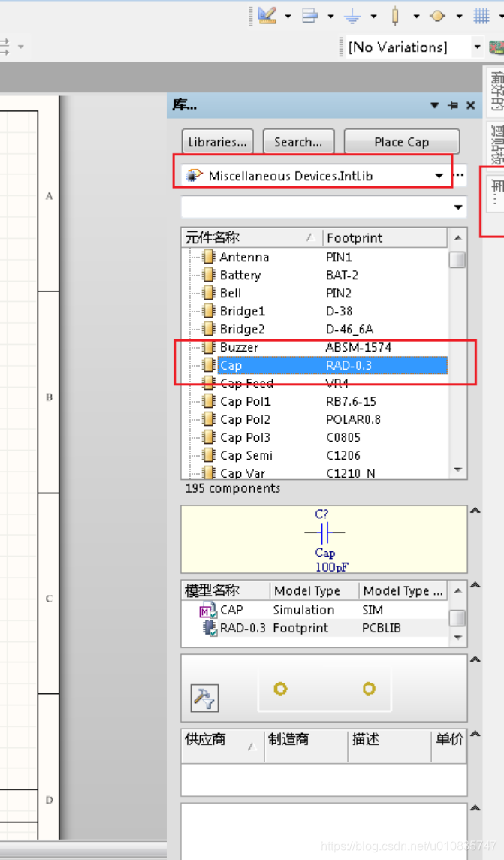This screenshot has height=860, width=504.
Task: Collapse the Cap symbol preview section
Action: click(475, 511)
